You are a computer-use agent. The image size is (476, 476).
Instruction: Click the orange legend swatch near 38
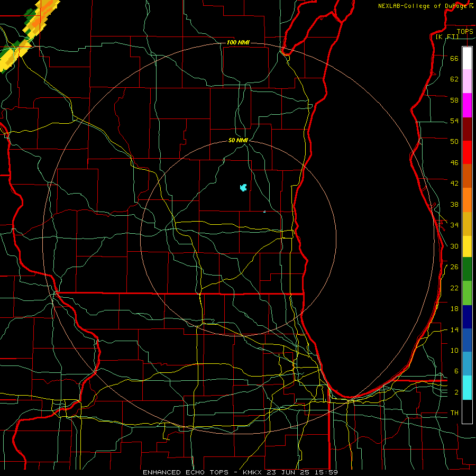[467, 200]
